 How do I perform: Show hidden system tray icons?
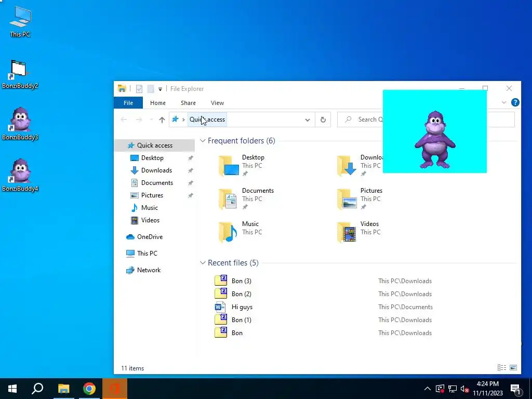(428, 389)
